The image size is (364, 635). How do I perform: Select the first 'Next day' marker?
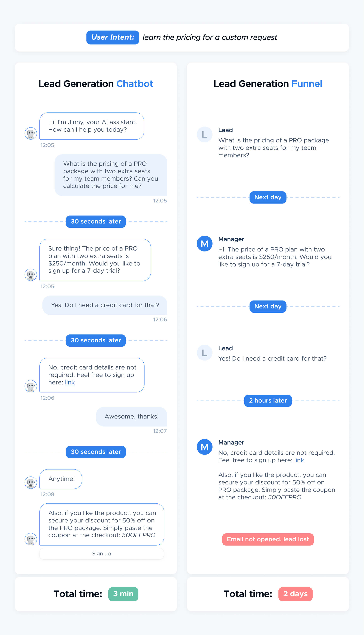tap(268, 197)
